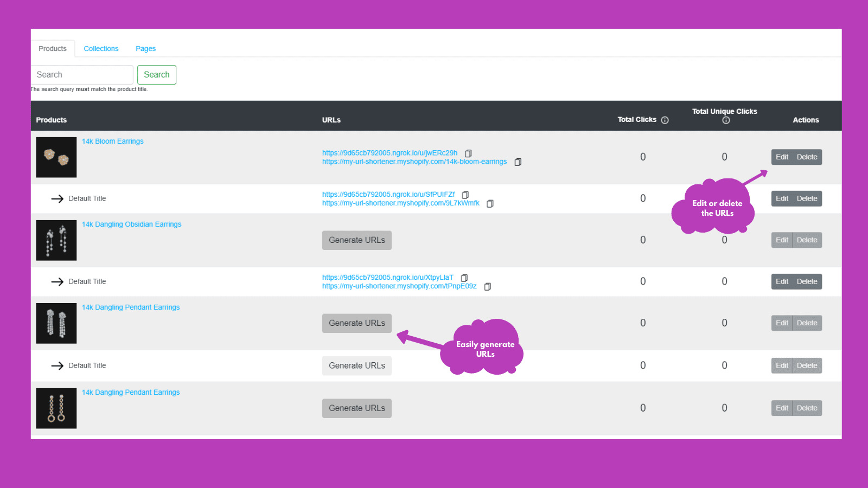Open the Pages tab
Viewport: 868px width, 488px height.
(145, 48)
